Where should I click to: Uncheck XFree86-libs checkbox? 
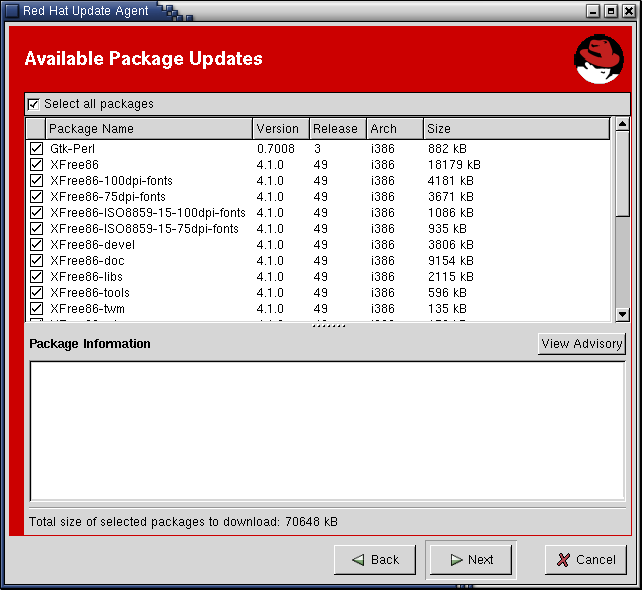(x=36, y=276)
